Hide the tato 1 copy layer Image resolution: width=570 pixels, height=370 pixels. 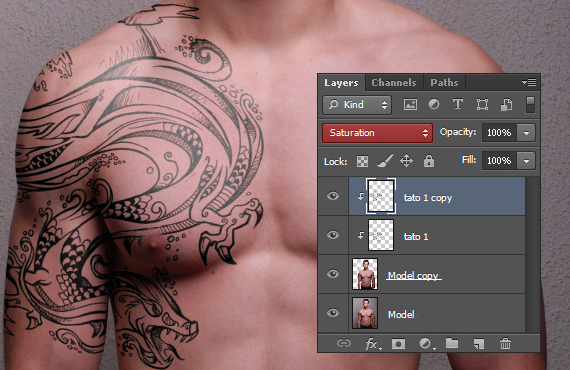(x=333, y=196)
